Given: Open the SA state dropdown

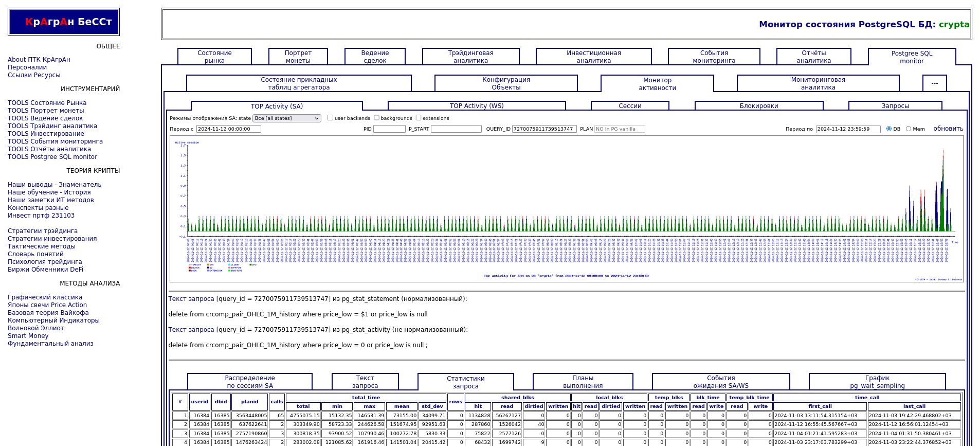Looking at the screenshot, I should coord(286,118).
